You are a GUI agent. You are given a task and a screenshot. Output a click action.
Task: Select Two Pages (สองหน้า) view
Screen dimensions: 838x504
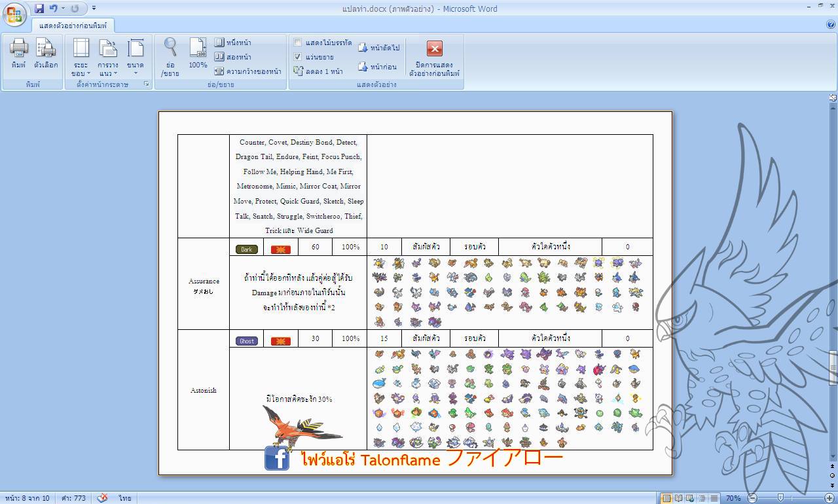(x=233, y=57)
